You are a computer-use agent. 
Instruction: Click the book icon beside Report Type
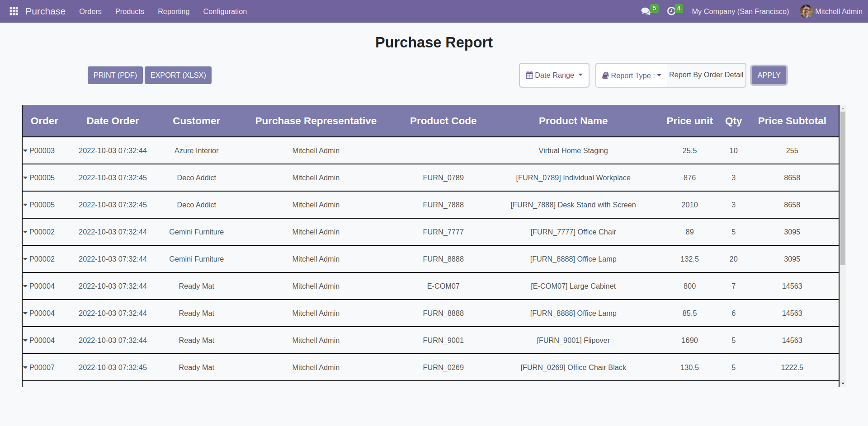[605, 76]
